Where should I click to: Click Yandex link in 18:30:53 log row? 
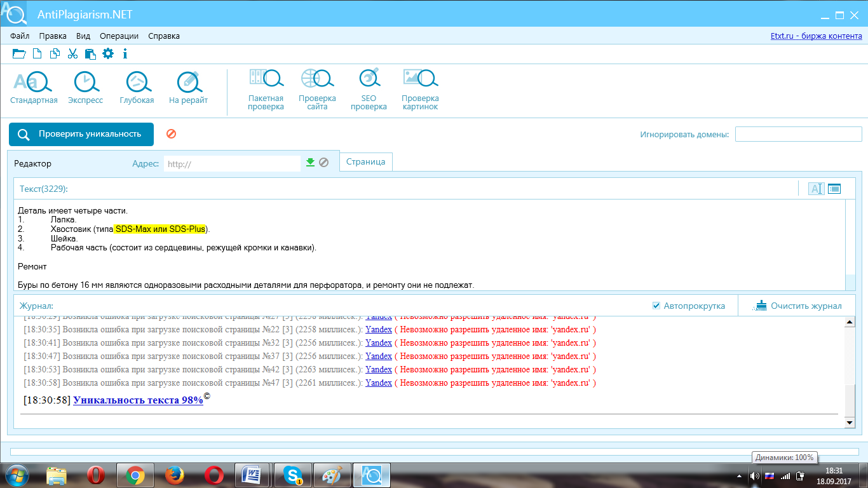point(379,369)
